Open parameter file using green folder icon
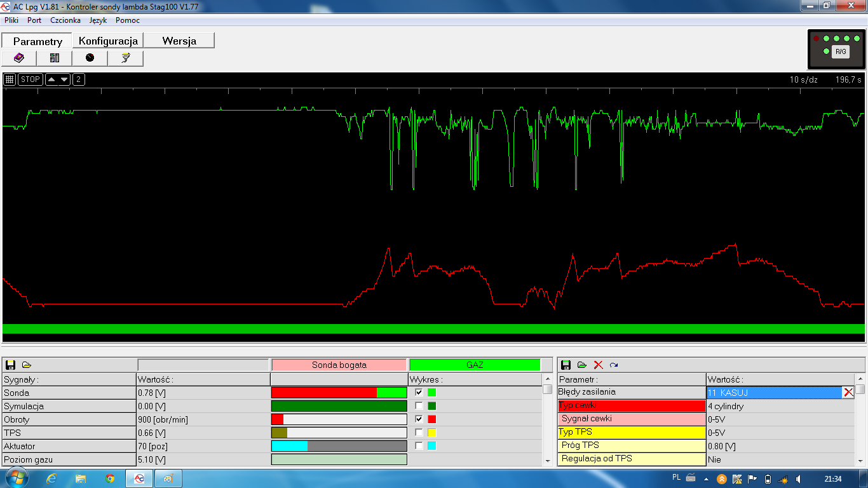Image resolution: width=868 pixels, height=488 pixels. [581, 365]
